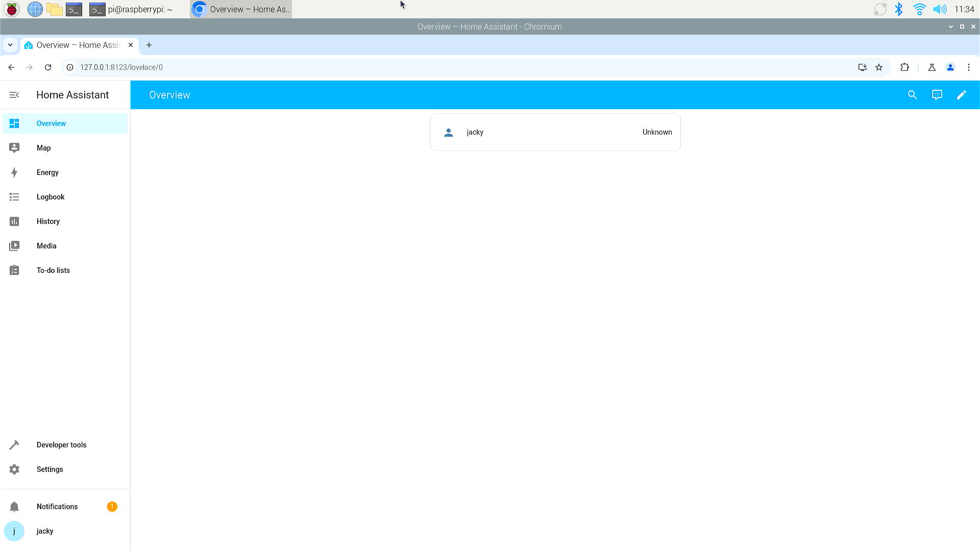Screen dimensions: 980x551
Task: Click the Notifications bell icon
Action: 14,506
